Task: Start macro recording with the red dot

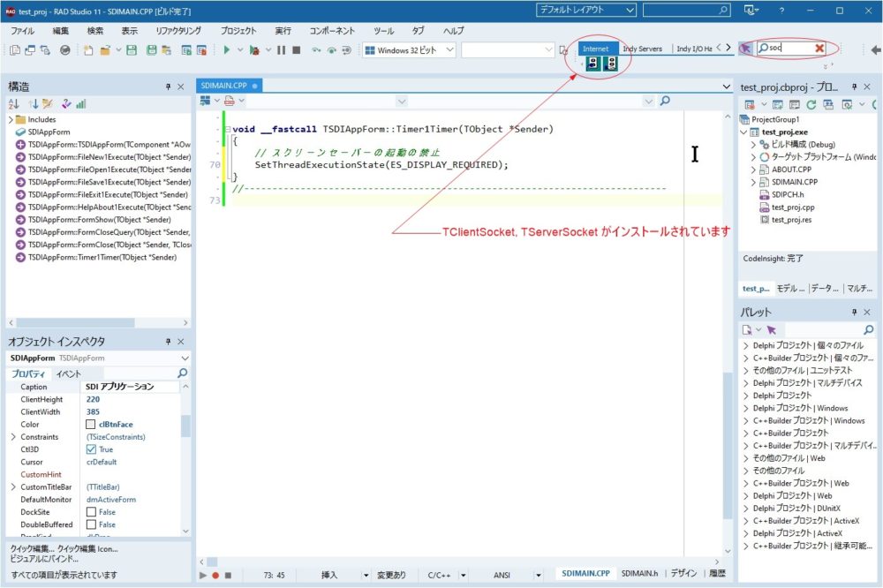Action: coord(215,575)
